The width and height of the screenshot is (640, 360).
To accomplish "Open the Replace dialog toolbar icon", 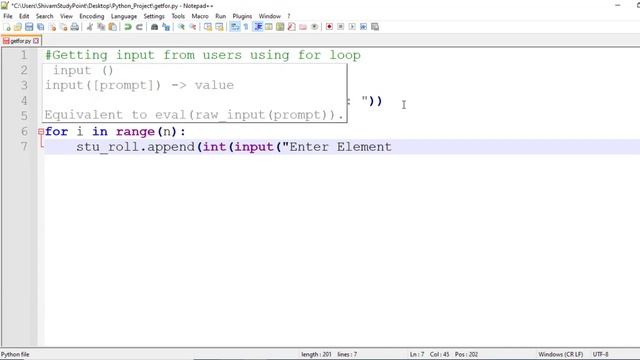I will click(x=166, y=27).
